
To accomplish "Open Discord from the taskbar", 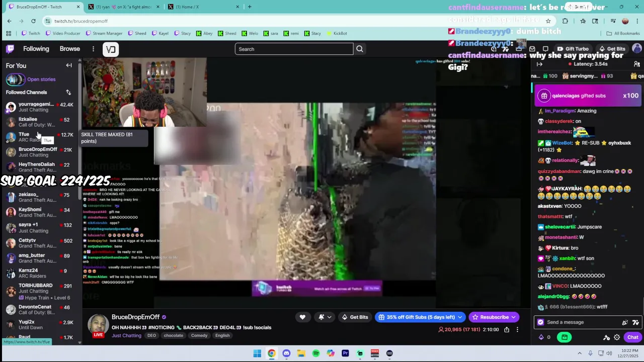I will (x=286, y=353).
